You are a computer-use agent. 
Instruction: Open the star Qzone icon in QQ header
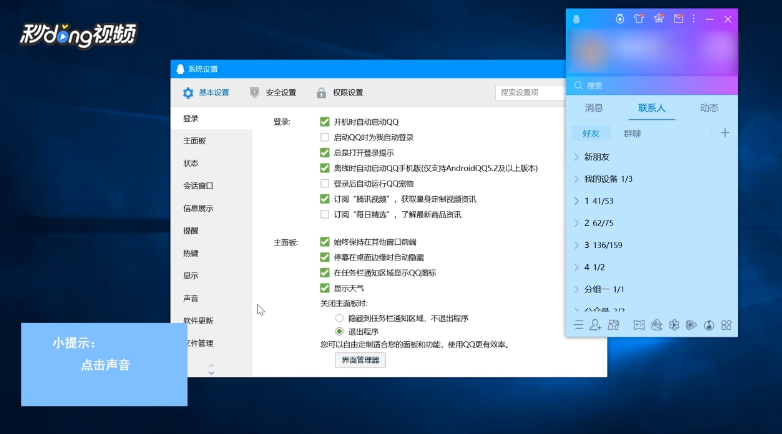(659, 19)
